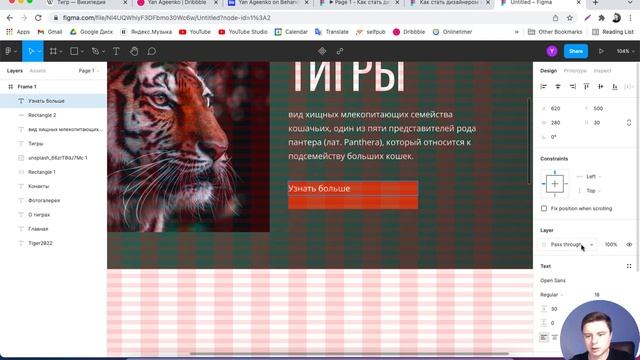The width and height of the screenshot is (640, 360).
Task: Click the Align right icon
Action: [572, 87]
